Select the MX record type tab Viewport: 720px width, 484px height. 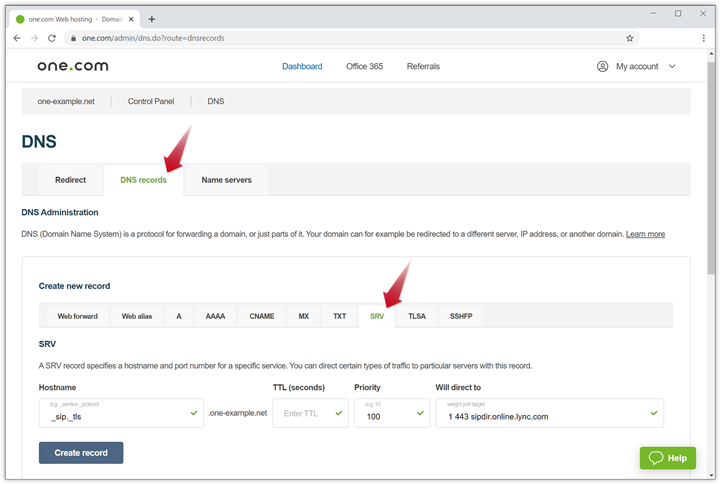(x=303, y=316)
